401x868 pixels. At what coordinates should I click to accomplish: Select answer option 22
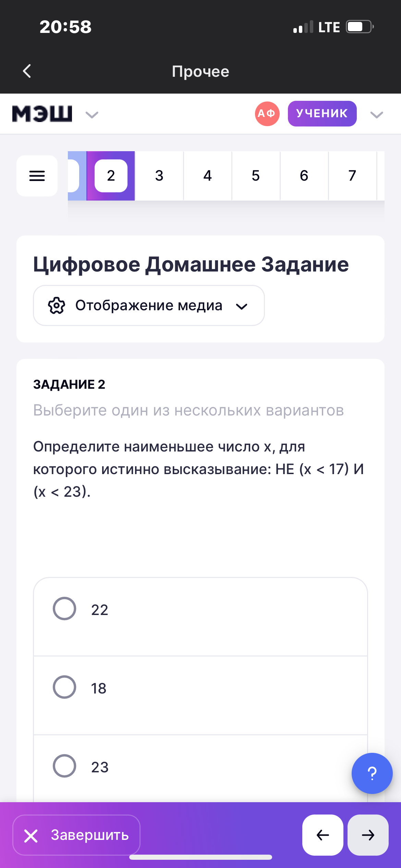[64, 609]
